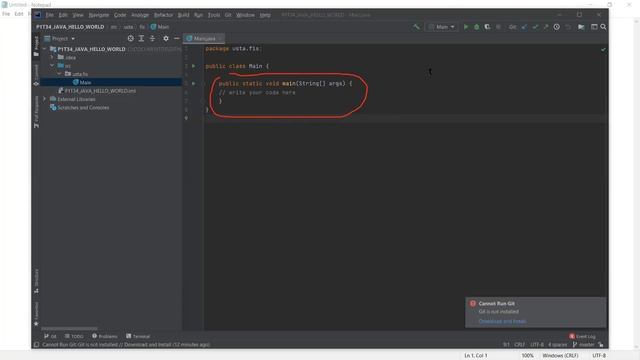Click Expand All icon in Project panel

click(141, 38)
